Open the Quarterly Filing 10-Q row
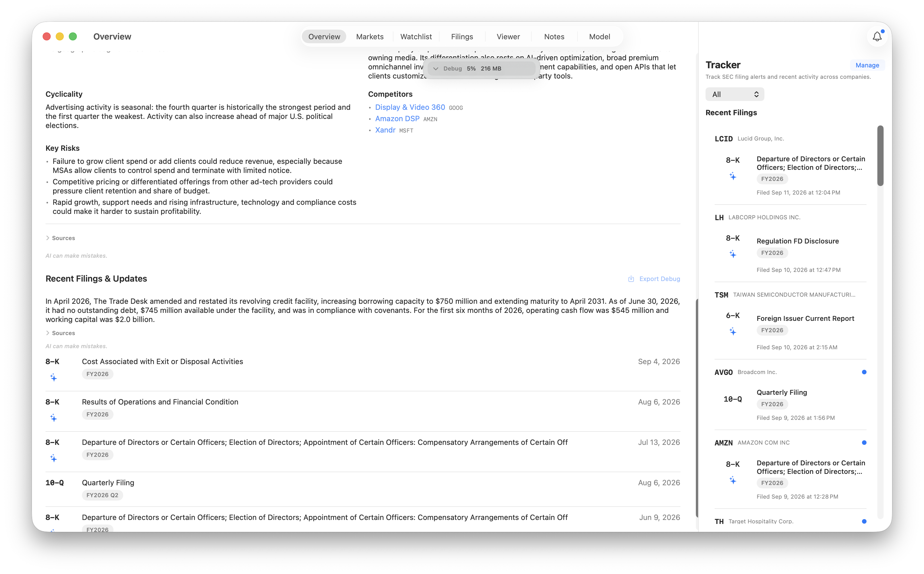The image size is (924, 574). 362,489
